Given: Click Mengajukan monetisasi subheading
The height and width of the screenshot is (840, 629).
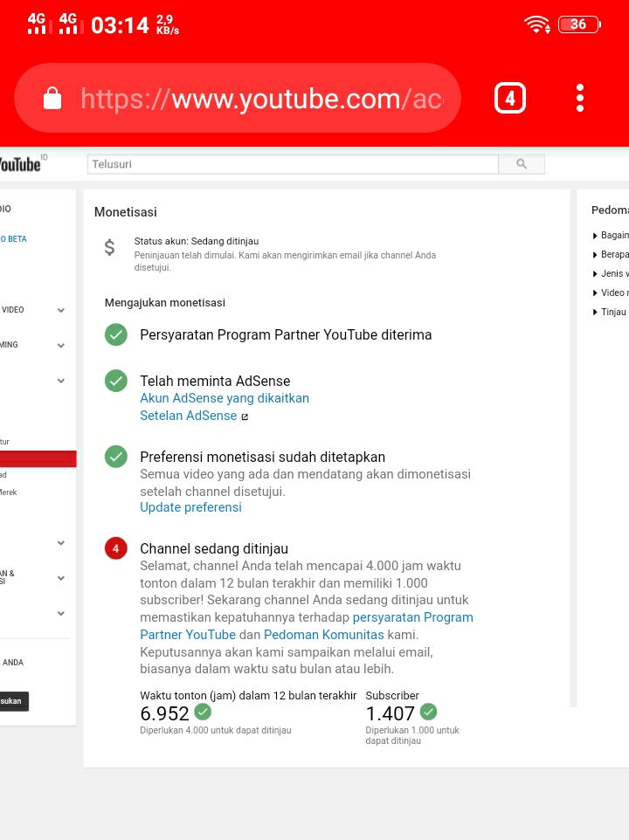Looking at the screenshot, I should 165,303.
